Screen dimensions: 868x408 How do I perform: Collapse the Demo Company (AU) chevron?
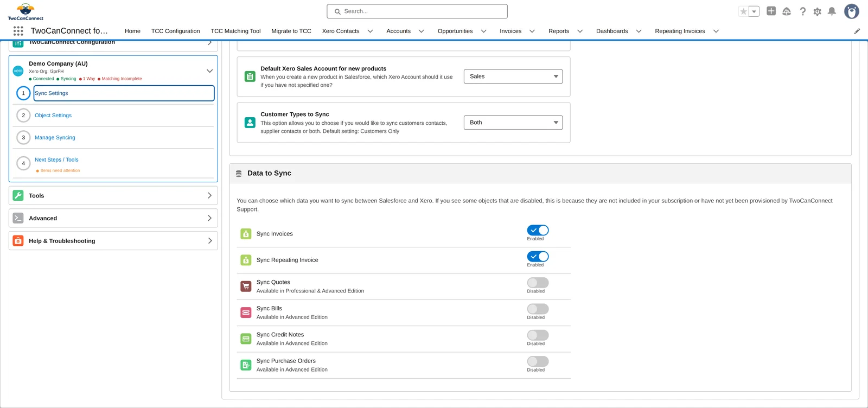point(209,71)
